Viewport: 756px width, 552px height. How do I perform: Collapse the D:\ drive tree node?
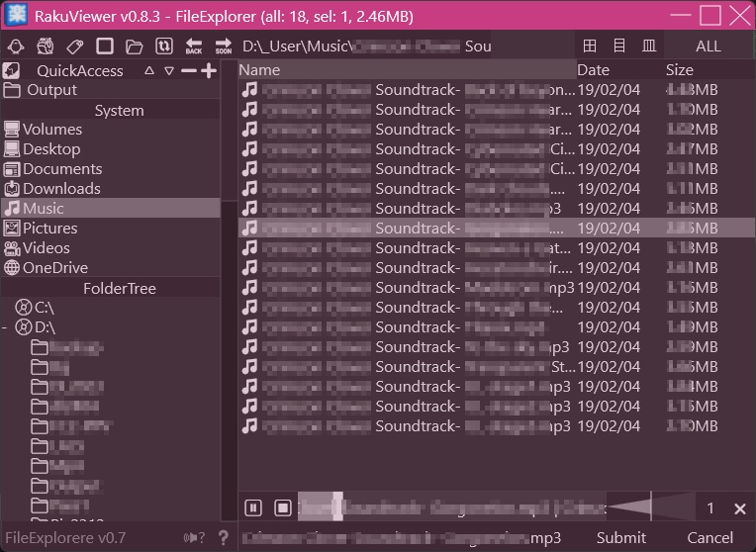[x=5, y=327]
